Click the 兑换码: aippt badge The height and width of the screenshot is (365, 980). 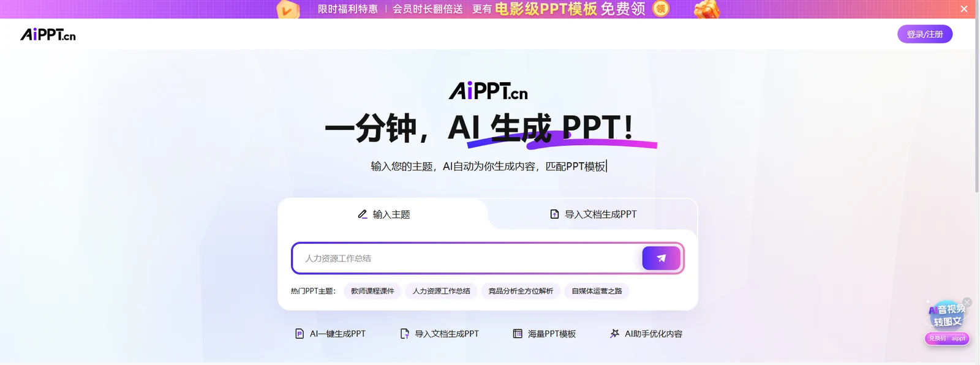click(x=947, y=338)
